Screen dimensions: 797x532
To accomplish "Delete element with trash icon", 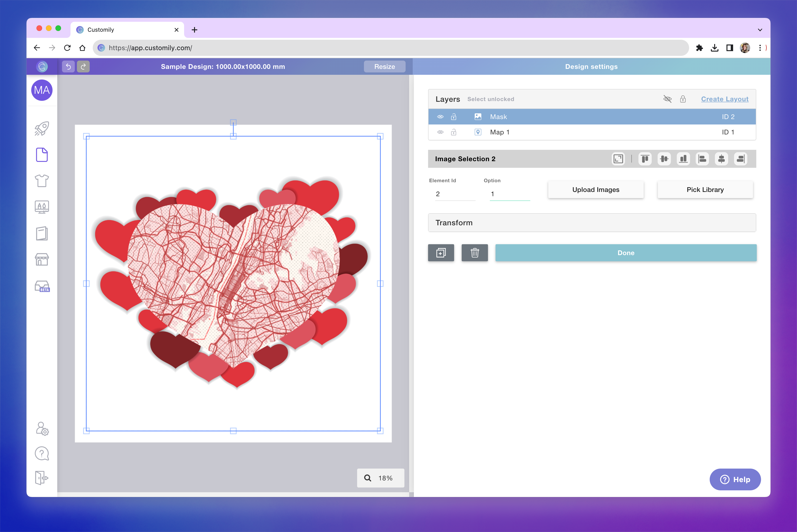I will pos(474,253).
